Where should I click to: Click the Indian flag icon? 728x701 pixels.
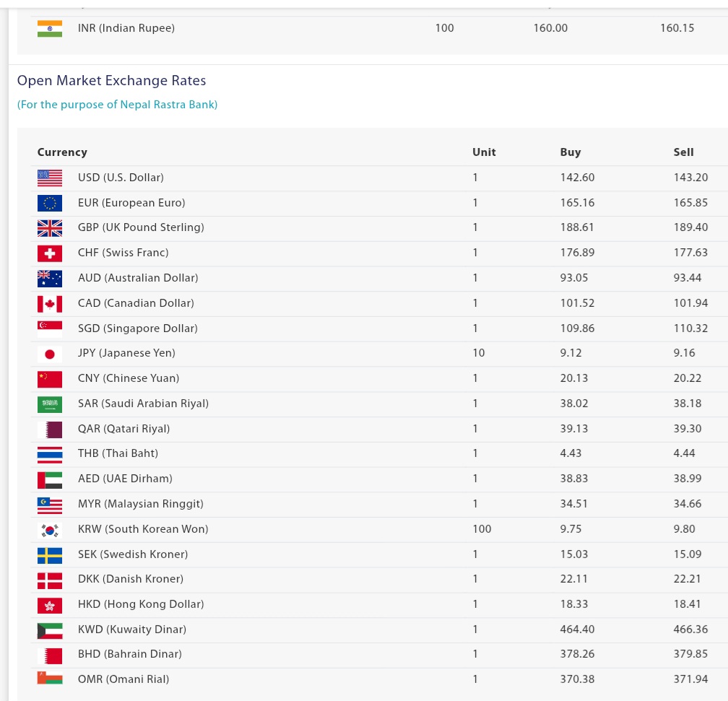pyautogui.click(x=50, y=29)
